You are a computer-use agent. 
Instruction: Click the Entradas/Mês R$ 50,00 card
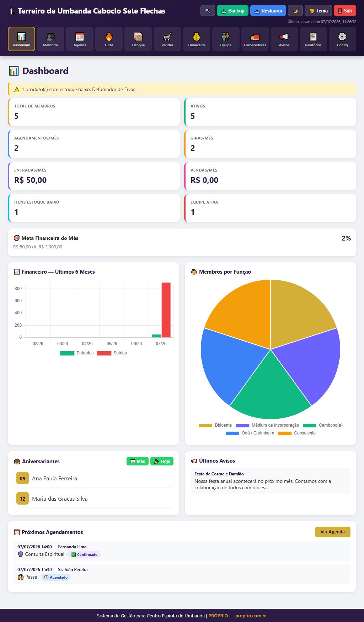click(94, 176)
